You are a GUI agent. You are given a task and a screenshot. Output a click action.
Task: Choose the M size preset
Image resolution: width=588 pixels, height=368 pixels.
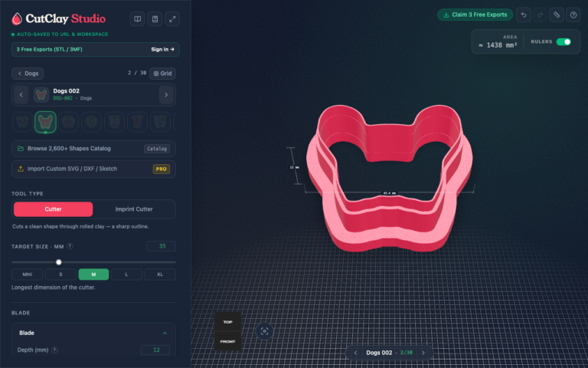point(93,274)
